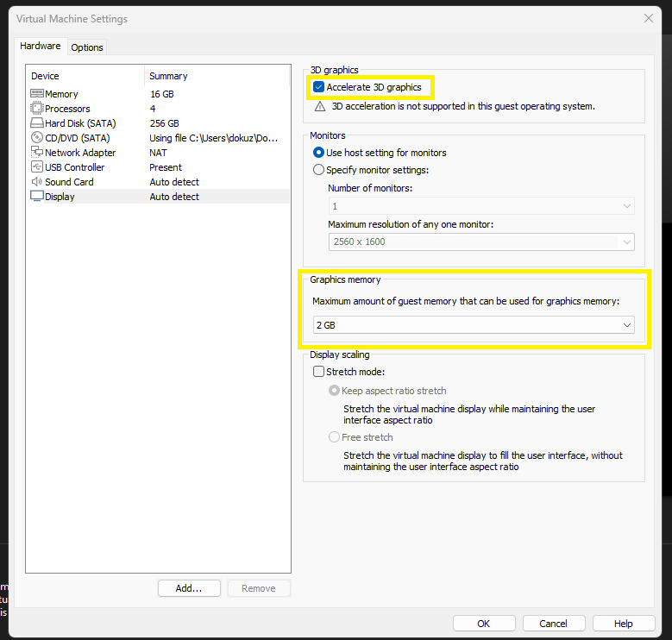The height and width of the screenshot is (640, 672).
Task: Open the Help button
Action: 624,624
